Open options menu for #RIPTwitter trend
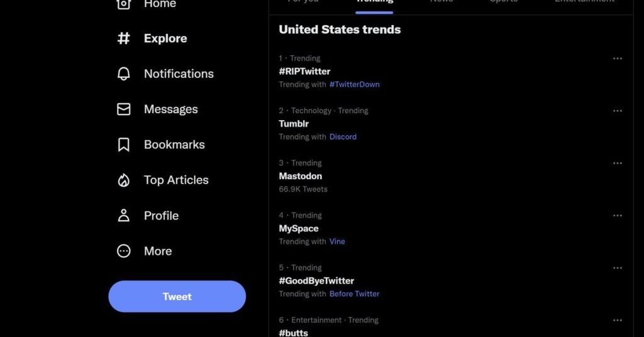644x337 pixels. pyautogui.click(x=618, y=58)
